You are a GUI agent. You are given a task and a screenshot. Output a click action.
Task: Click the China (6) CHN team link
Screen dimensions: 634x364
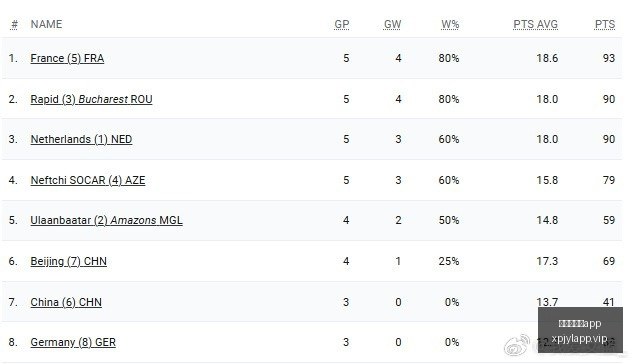pos(66,302)
